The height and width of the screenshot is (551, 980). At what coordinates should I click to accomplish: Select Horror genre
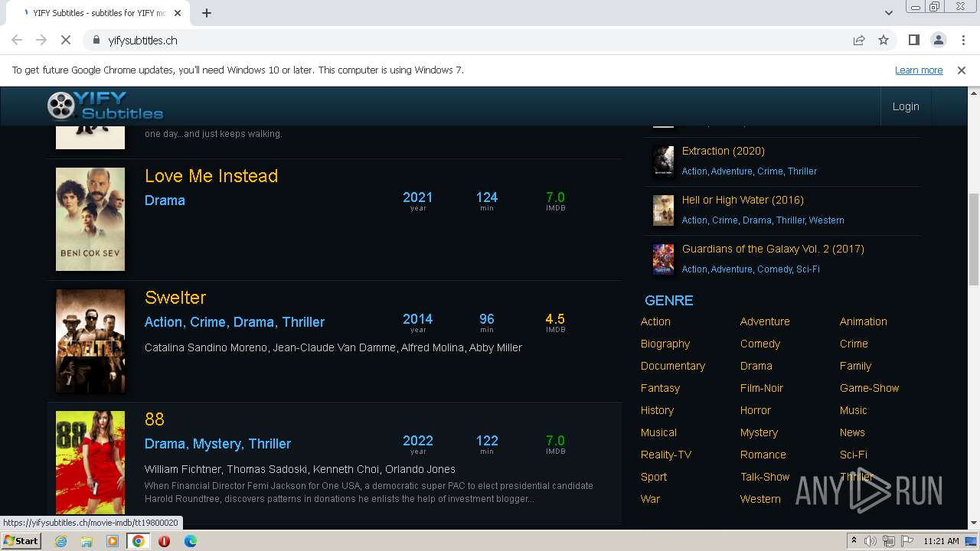756,410
